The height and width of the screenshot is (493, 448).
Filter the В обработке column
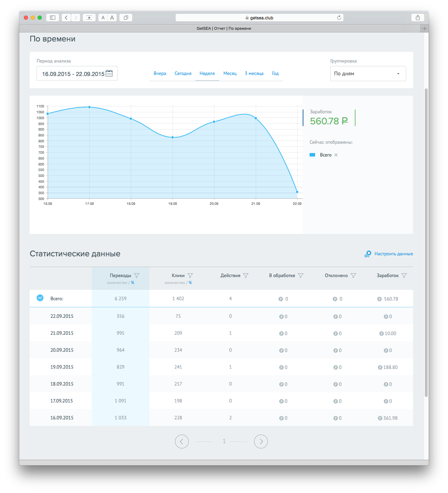[x=301, y=275]
